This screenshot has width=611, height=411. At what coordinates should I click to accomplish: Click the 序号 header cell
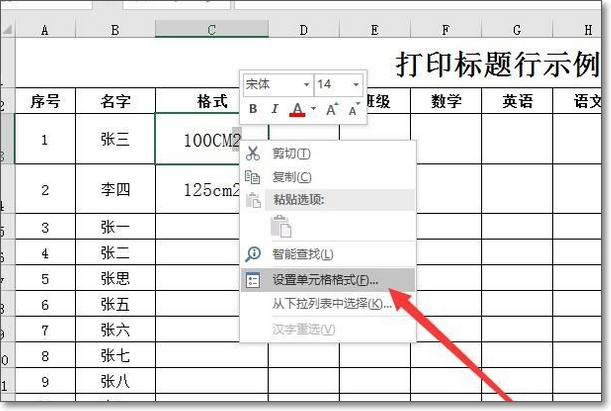(45, 101)
